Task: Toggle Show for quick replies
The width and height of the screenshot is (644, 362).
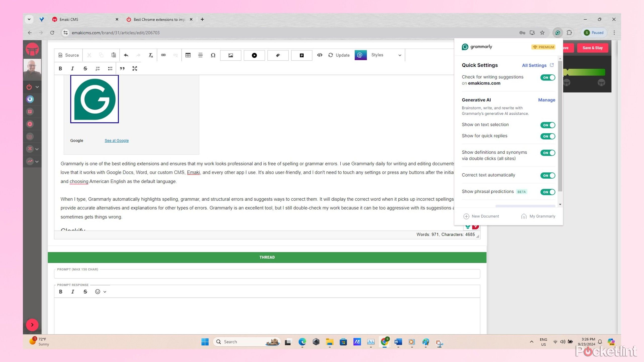Action: [x=548, y=136]
